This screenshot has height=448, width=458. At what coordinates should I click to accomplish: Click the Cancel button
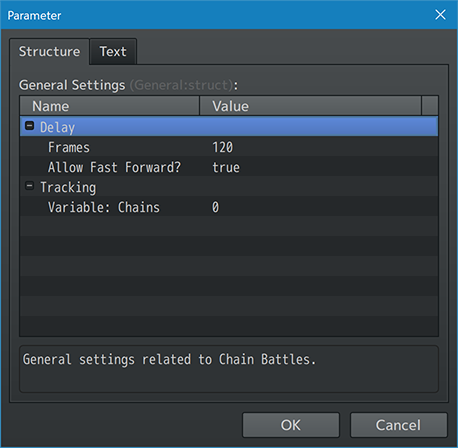tap(398, 425)
